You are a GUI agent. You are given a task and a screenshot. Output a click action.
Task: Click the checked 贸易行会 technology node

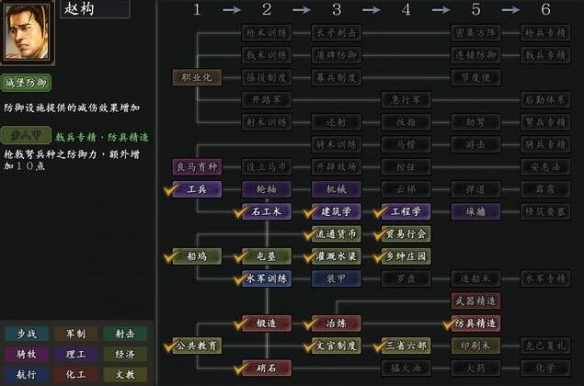pyautogui.click(x=406, y=234)
